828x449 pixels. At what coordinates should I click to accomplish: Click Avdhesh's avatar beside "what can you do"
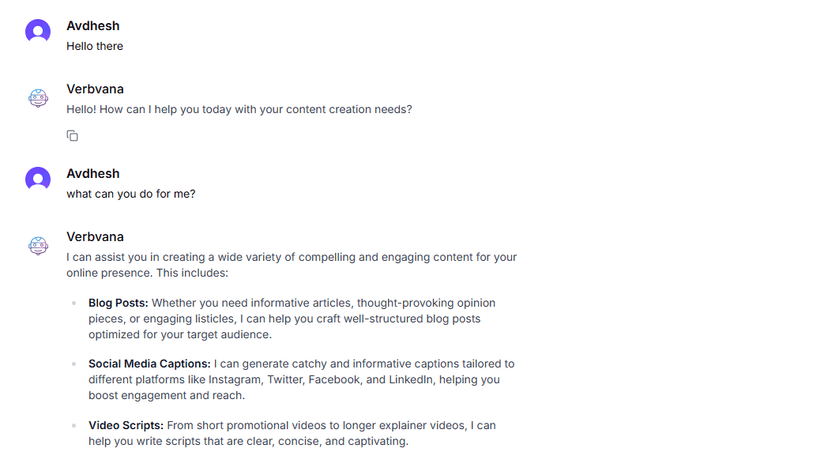point(38,179)
